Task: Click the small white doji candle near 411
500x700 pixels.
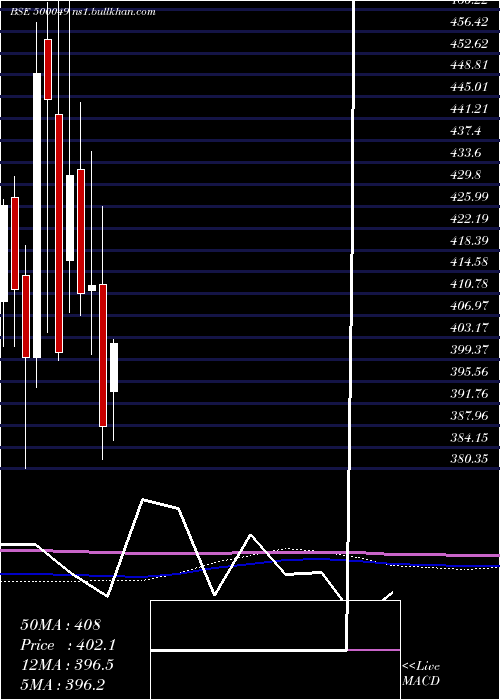Action: pos(92,288)
